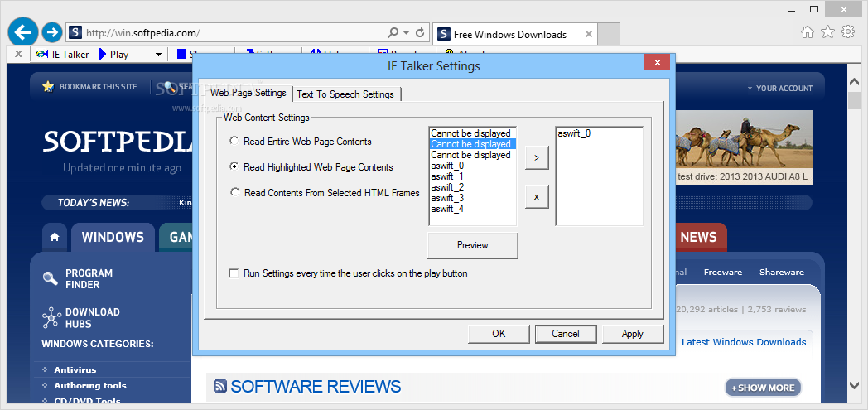868x410 pixels.
Task: Remove frame with the x button
Action: pyautogui.click(x=537, y=196)
